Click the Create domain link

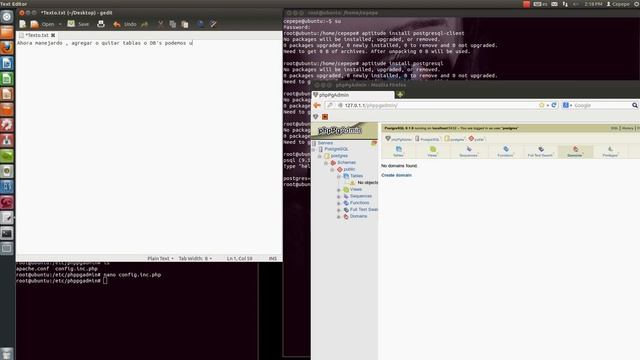tap(396, 175)
